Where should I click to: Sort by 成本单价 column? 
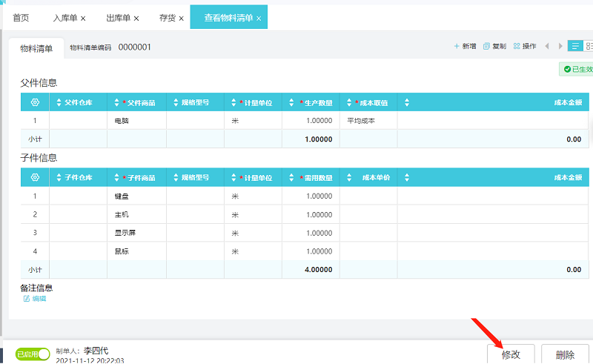349,177
